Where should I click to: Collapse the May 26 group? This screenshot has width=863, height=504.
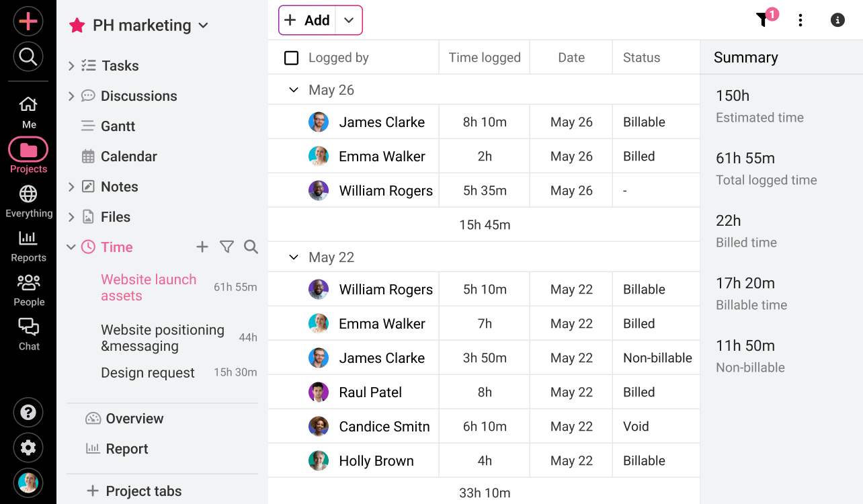(x=293, y=89)
